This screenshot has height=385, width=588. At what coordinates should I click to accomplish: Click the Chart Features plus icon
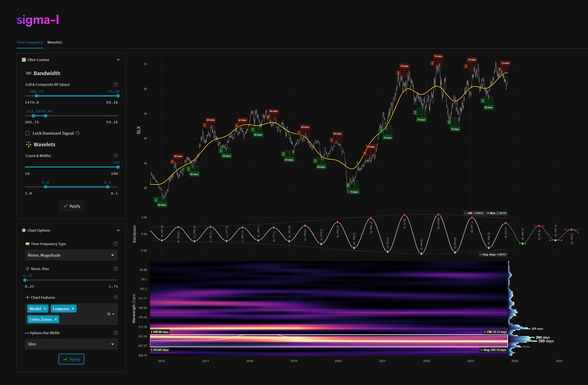click(27, 297)
